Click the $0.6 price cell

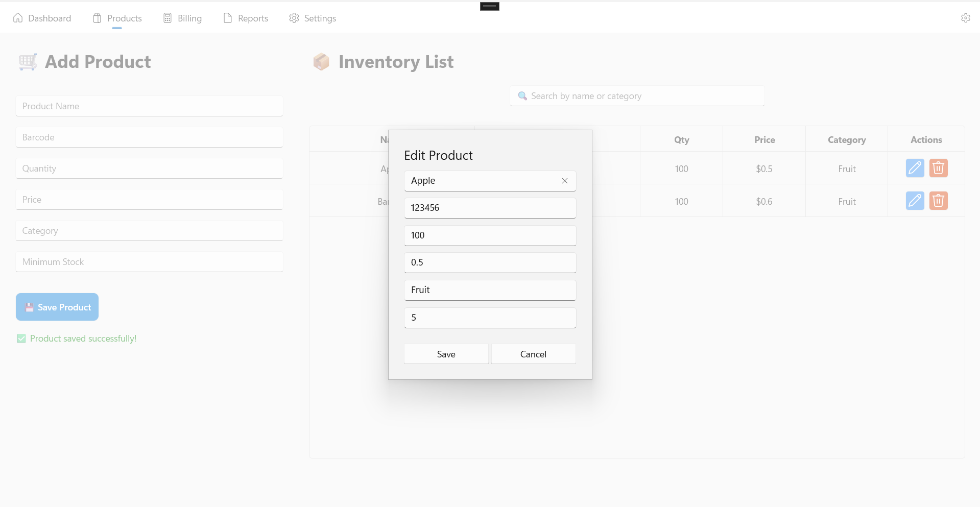(764, 202)
